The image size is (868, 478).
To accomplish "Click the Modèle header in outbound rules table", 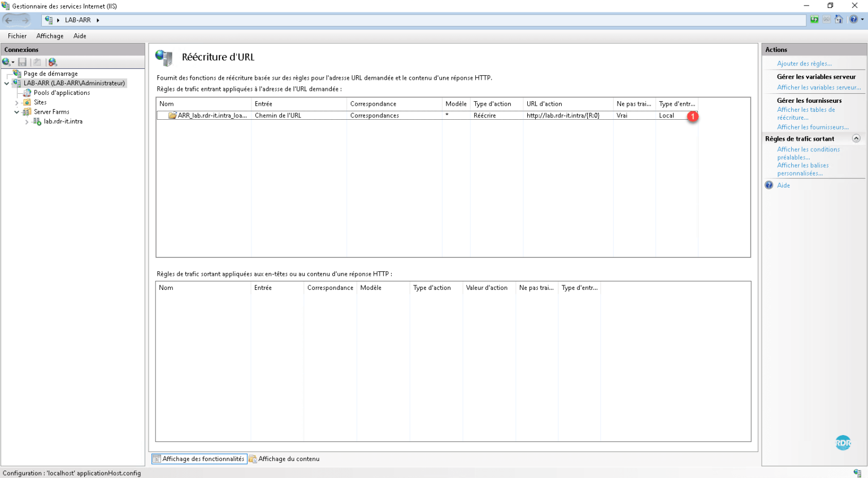I will click(x=383, y=288).
